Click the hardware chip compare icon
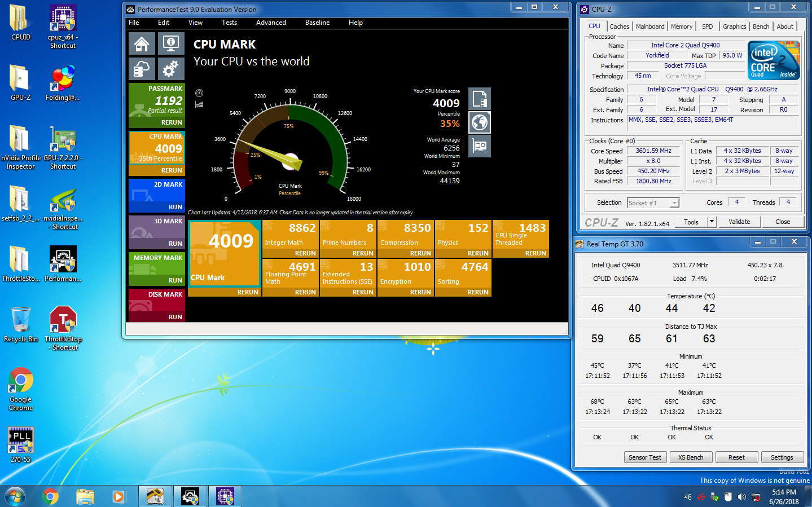Image resolution: width=812 pixels, height=507 pixels. [x=480, y=146]
